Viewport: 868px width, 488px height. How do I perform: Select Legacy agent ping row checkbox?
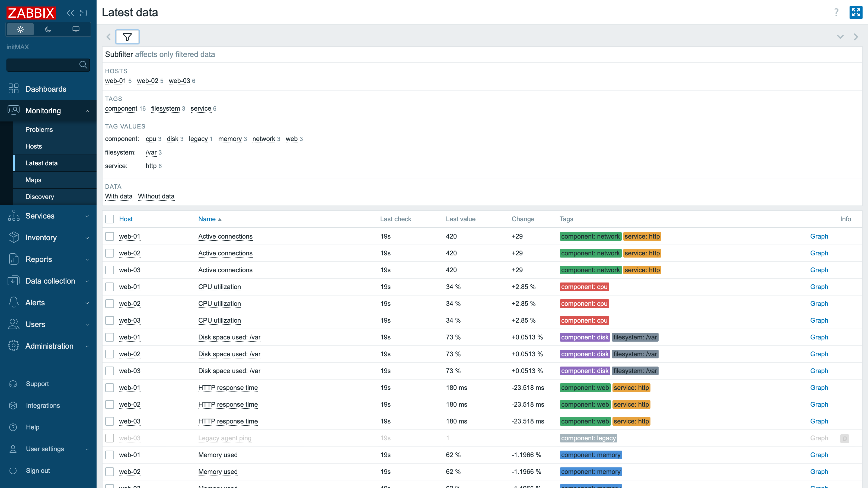[x=110, y=438]
